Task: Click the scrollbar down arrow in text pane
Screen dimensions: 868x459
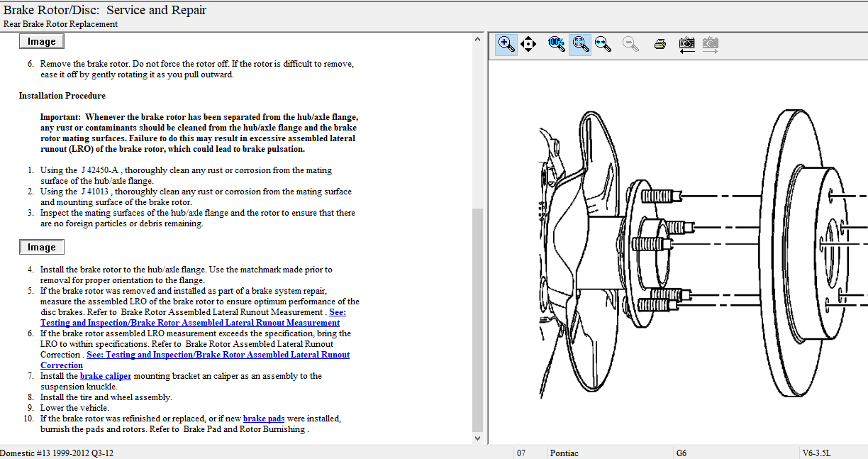Action: tap(477, 438)
